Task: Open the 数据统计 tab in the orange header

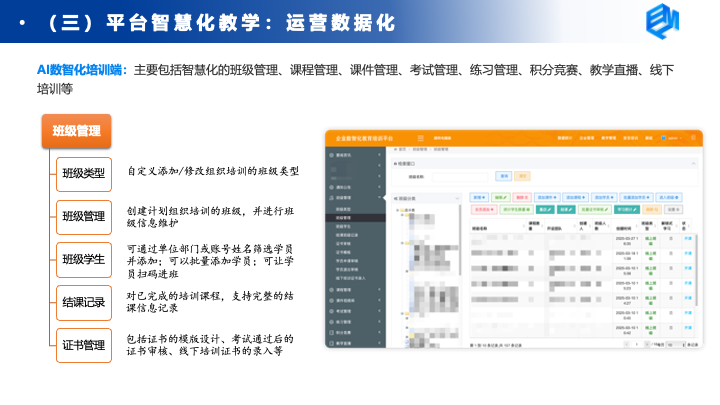Action: [565, 137]
